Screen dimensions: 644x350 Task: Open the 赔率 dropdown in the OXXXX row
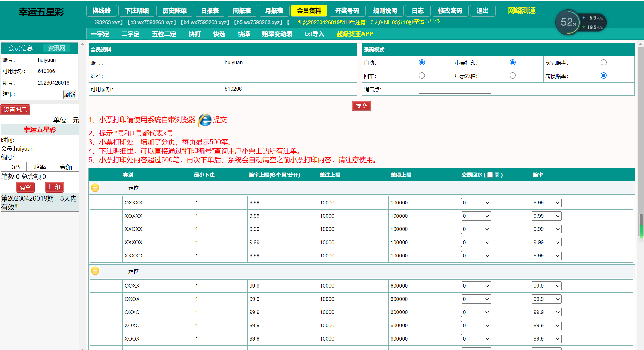pyautogui.click(x=546, y=203)
